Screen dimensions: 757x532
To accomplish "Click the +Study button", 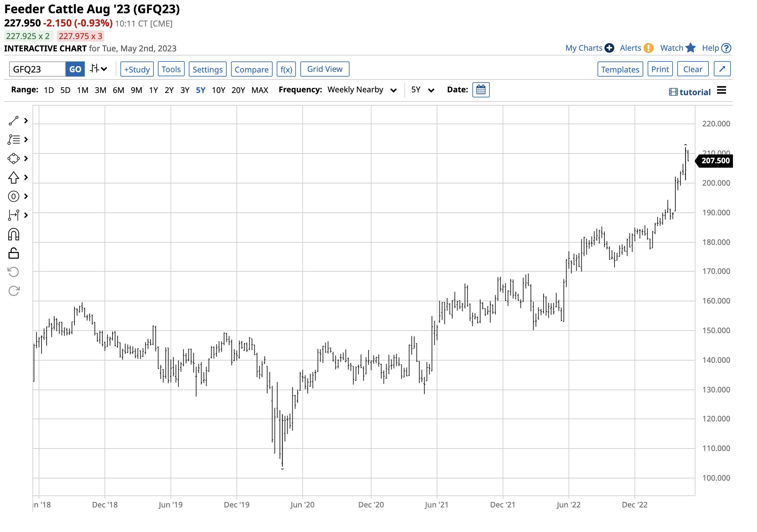I will click(137, 70).
